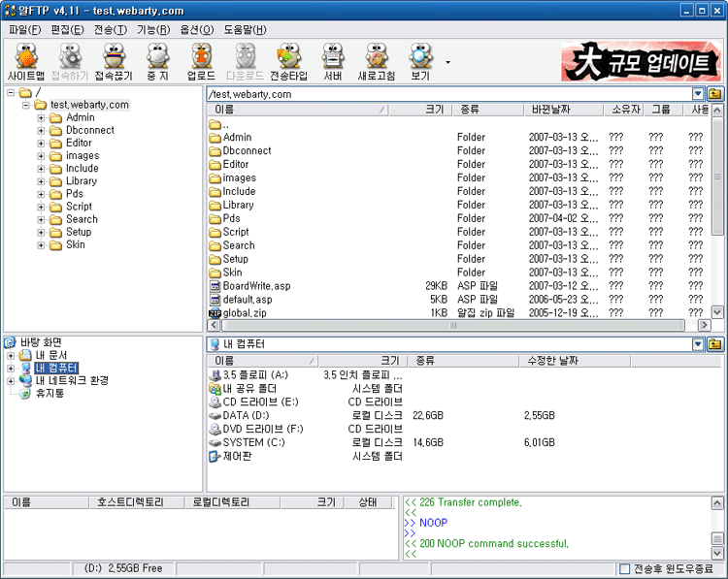The image size is (728, 579).
Task: Expand 내 컴퓨터 tree node
Action: point(11,369)
